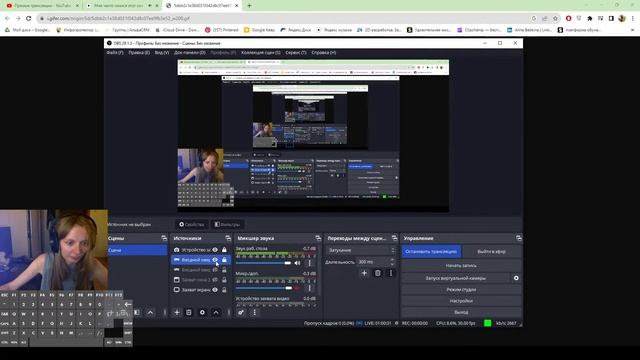Open virtual camera settings gear icon
640x360 pixels.
point(516,278)
